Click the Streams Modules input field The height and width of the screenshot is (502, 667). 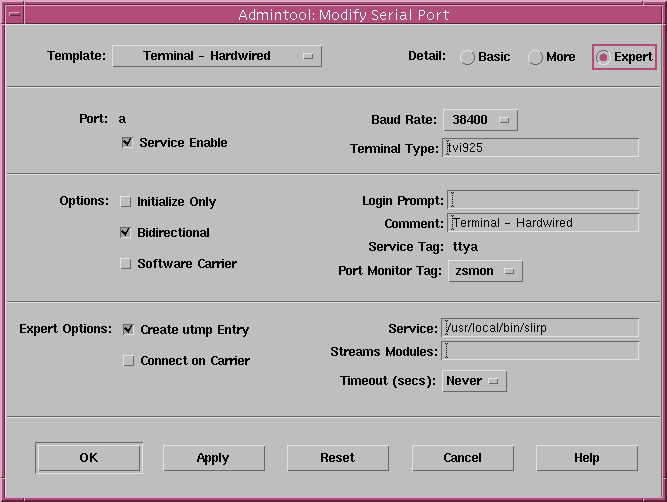point(540,351)
